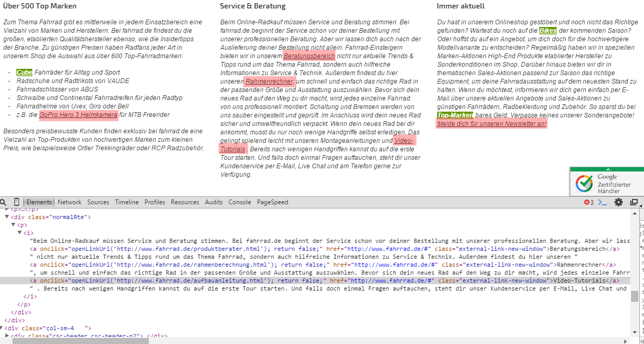This screenshot has height=344, width=644.
Task: Open the Beratungsbereich link in the page
Action: click(309, 56)
